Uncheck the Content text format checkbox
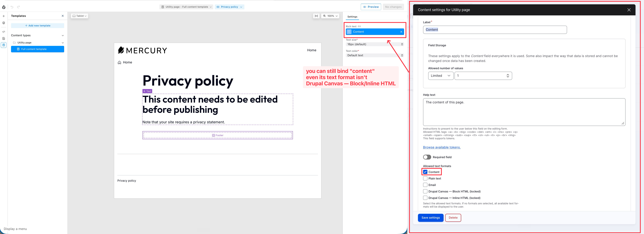Viewport: 644px width, 234px height. pyautogui.click(x=425, y=172)
